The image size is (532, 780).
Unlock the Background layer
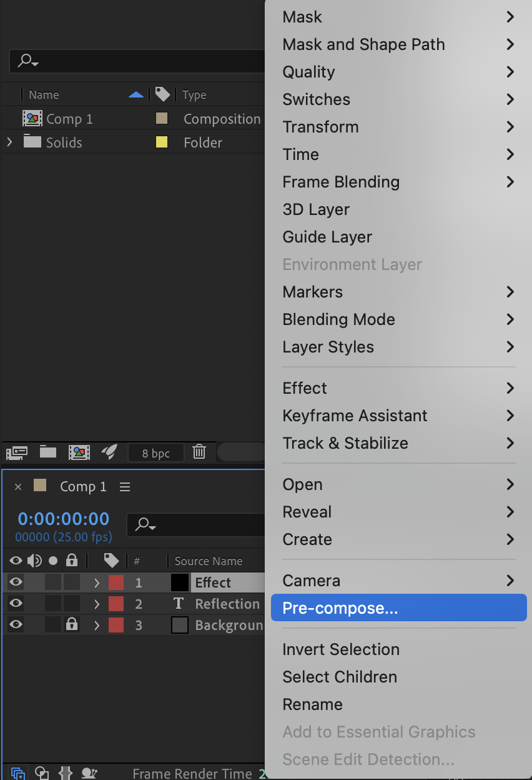click(x=72, y=625)
